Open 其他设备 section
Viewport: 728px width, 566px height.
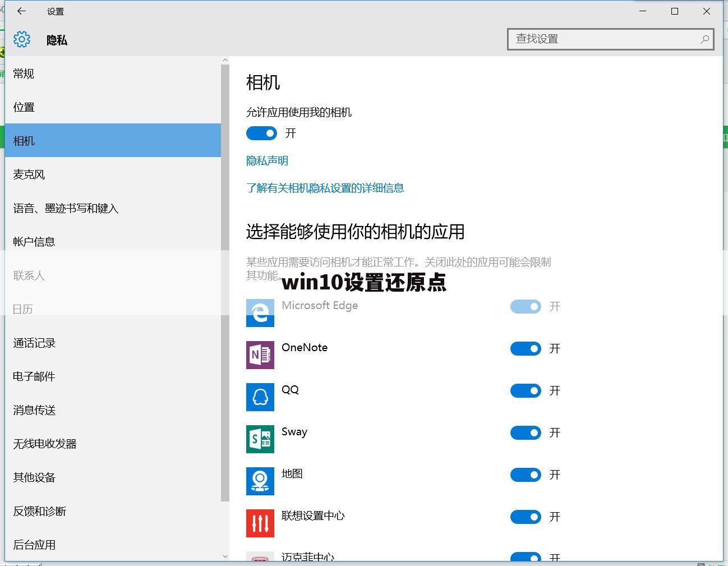click(113, 477)
